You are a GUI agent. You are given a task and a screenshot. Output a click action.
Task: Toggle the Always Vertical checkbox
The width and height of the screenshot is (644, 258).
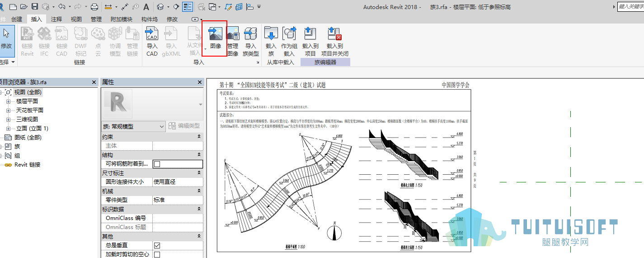[157, 245]
